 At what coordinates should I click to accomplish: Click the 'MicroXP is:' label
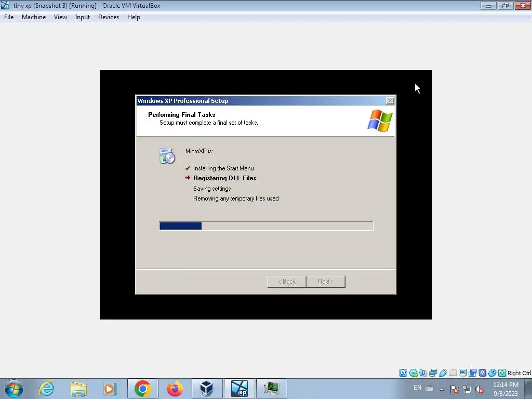point(199,151)
